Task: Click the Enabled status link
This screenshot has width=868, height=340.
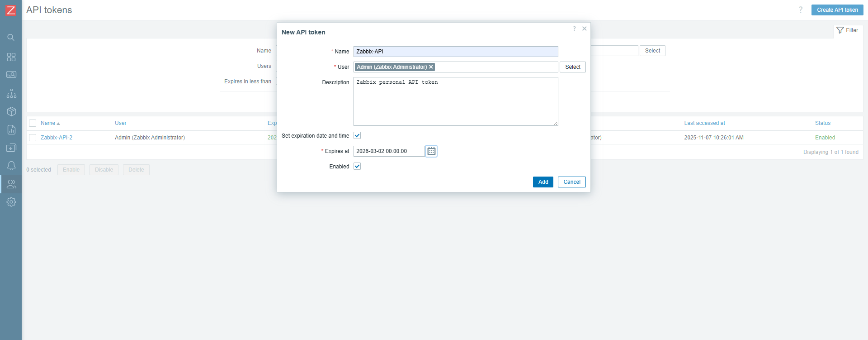Action: 825,138
